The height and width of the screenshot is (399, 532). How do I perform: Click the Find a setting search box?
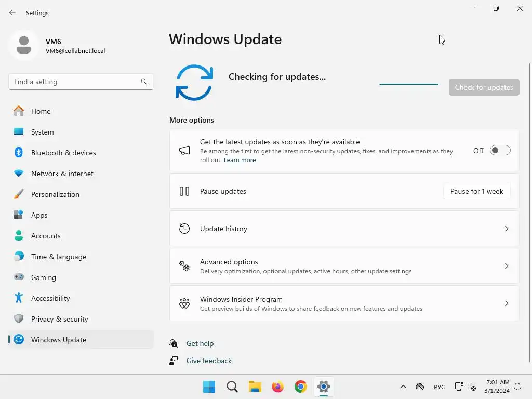tap(81, 82)
